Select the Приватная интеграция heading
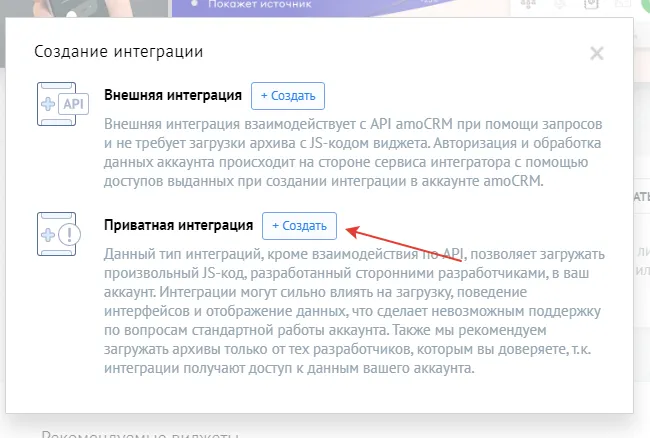 tap(179, 225)
